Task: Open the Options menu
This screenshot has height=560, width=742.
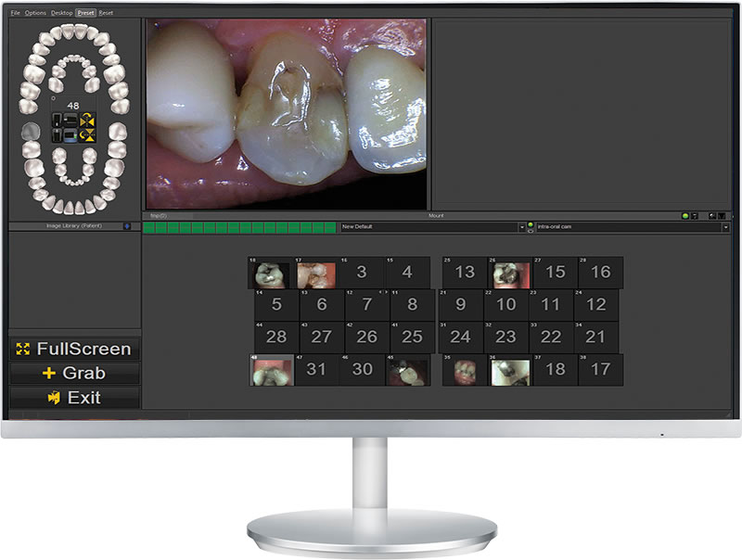Action: tap(35, 13)
